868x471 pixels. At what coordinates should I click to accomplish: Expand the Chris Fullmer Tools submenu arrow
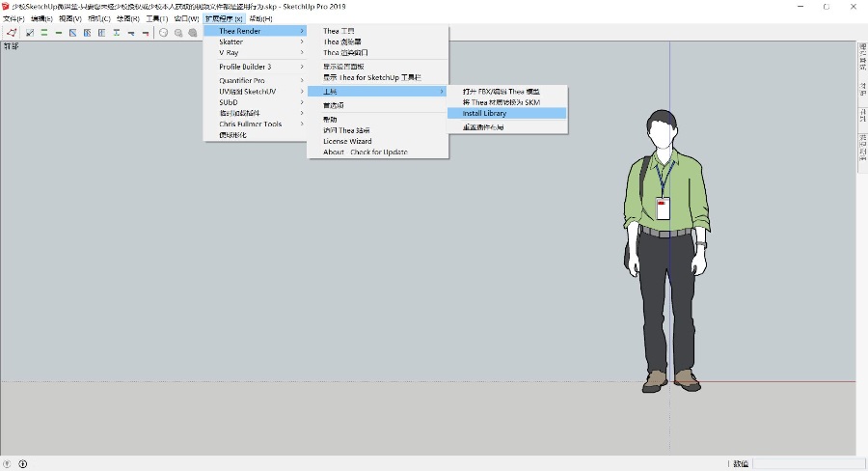(302, 125)
